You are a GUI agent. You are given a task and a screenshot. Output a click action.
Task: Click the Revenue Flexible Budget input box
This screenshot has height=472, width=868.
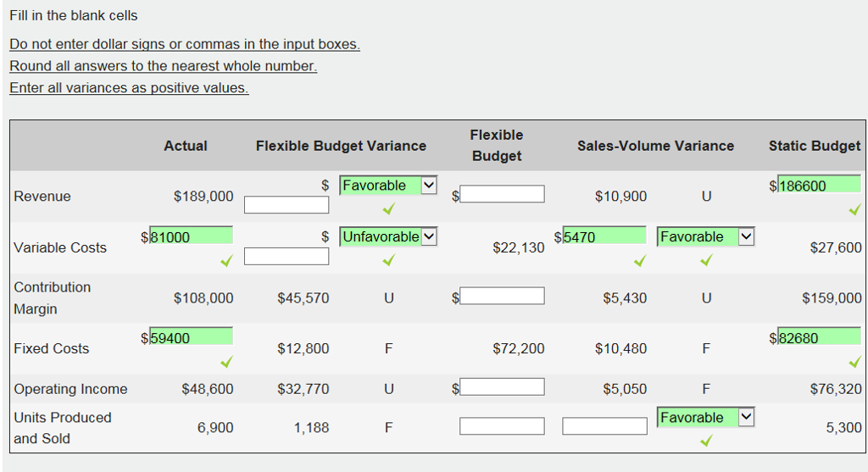point(502,195)
